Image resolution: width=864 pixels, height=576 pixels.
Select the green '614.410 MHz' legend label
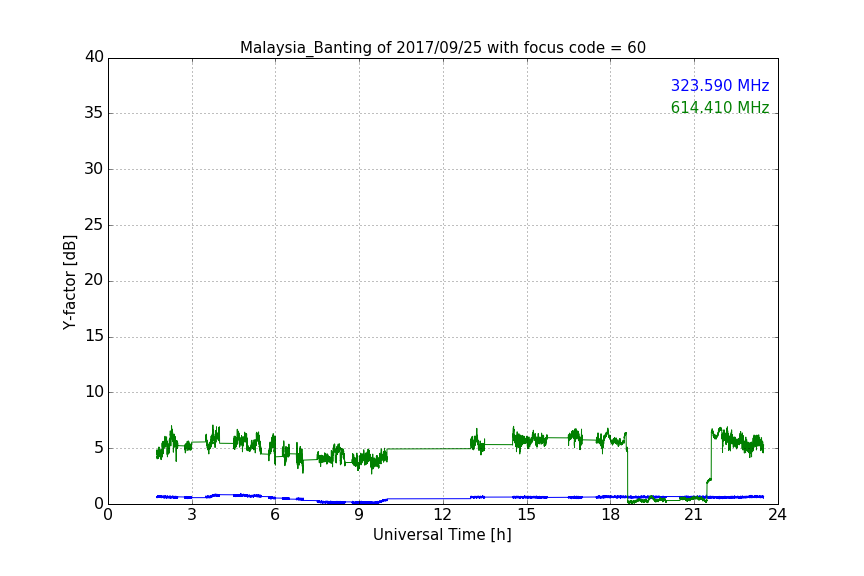pyautogui.click(x=720, y=107)
